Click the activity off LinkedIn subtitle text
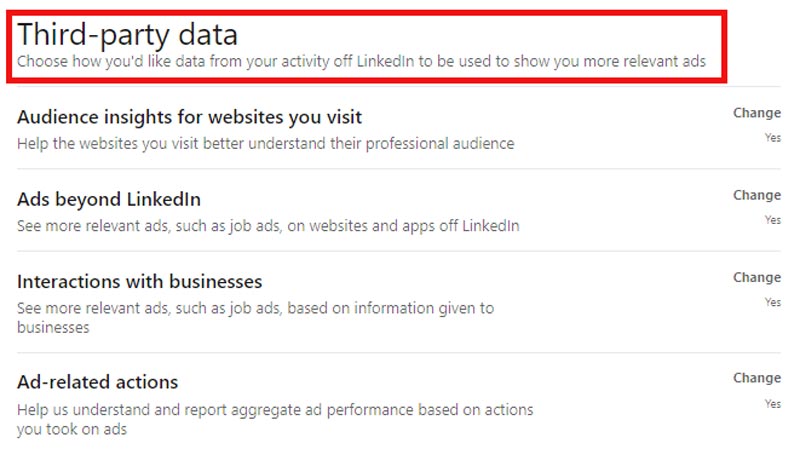The width and height of the screenshot is (800, 449). (361, 62)
